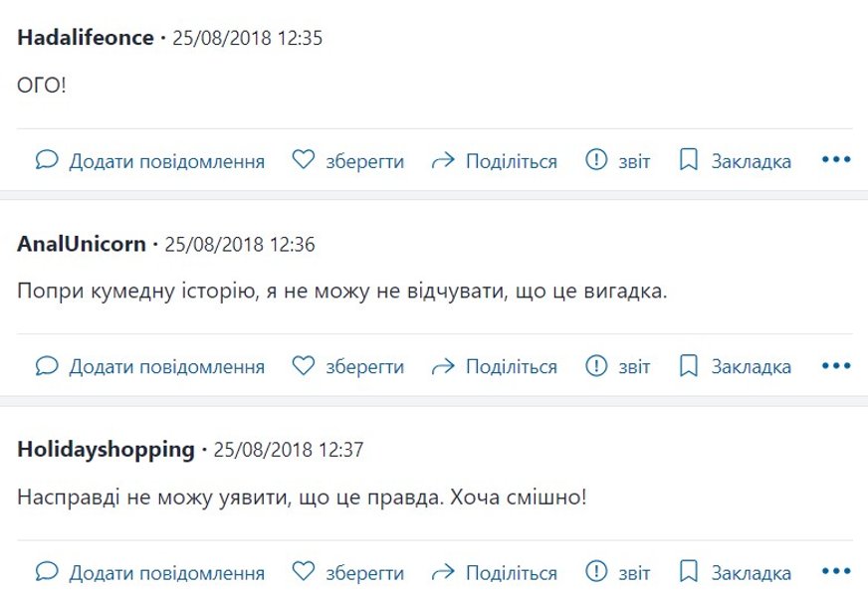The height and width of the screenshot is (597, 868).
Task: Open more options on Holidayshopping's comment
Action: coord(837,571)
